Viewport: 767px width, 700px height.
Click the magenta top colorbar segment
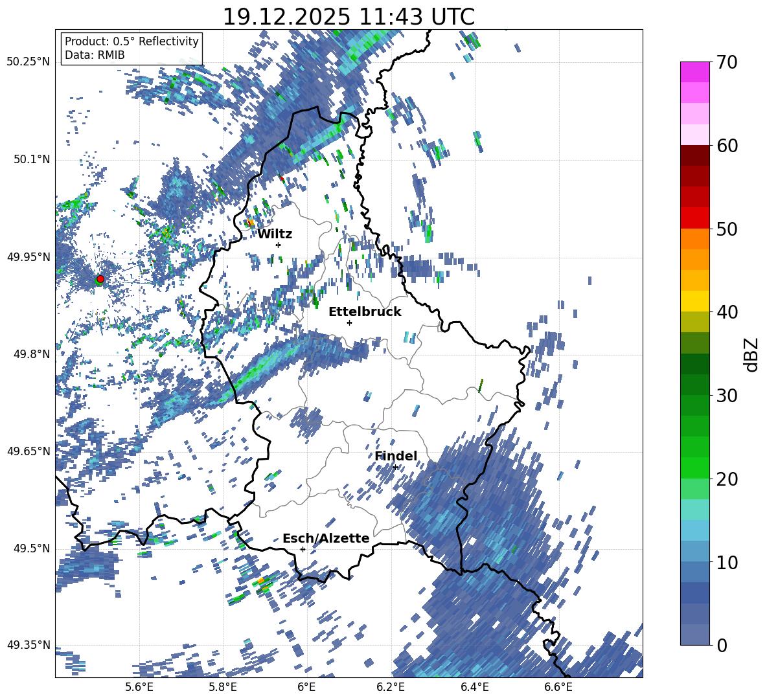(694, 73)
